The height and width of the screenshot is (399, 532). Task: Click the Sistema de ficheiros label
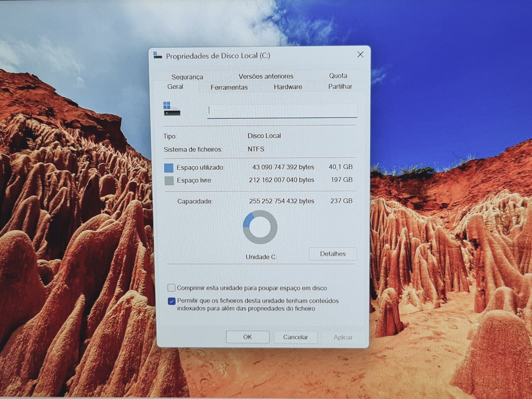[x=193, y=150]
